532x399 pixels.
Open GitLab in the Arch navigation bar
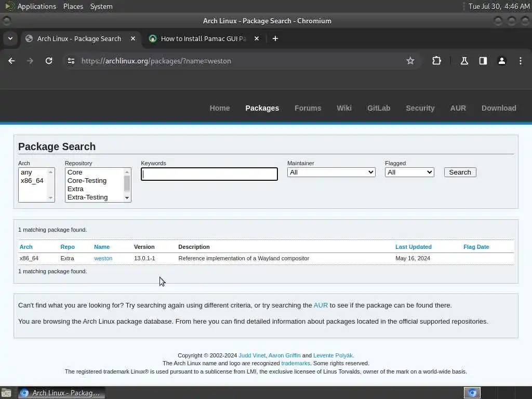pos(379,108)
